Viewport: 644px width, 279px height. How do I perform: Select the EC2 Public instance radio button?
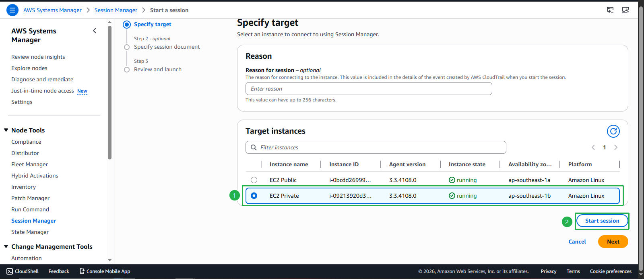click(x=254, y=180)
